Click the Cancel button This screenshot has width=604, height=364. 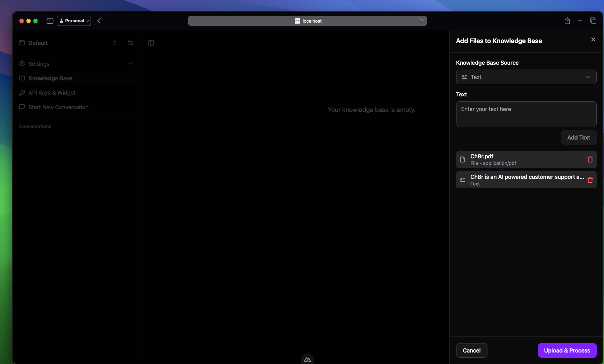coord(471,350)
